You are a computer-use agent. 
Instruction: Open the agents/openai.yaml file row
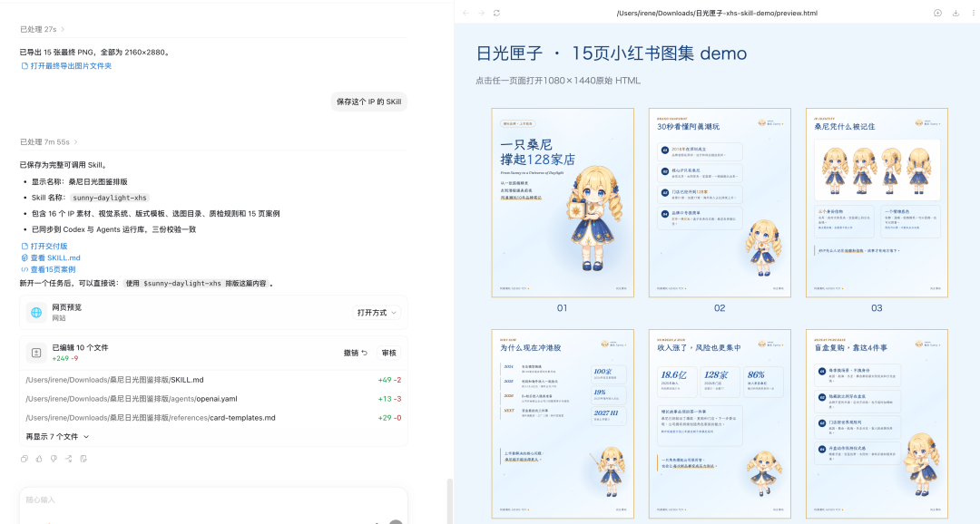(x=213, y=399)
